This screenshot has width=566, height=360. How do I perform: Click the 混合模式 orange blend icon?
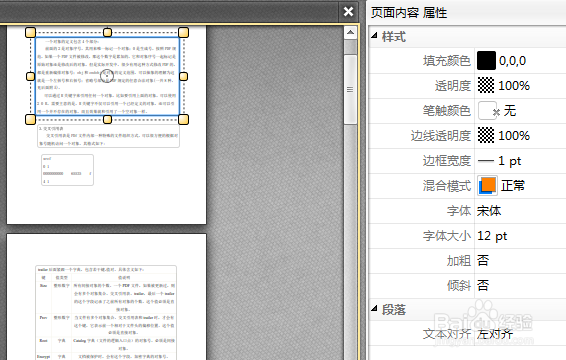[x=487, y=186]
